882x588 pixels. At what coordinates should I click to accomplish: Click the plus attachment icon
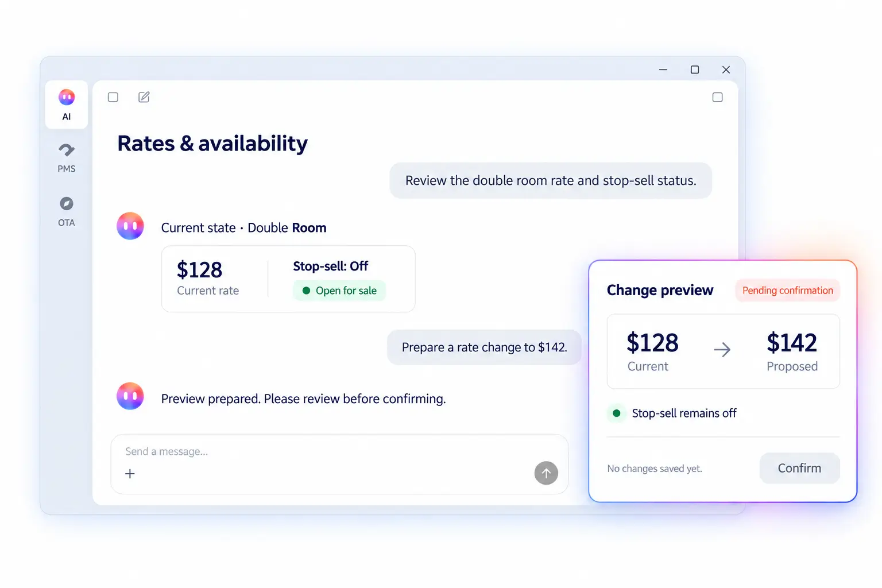(130, 474)
